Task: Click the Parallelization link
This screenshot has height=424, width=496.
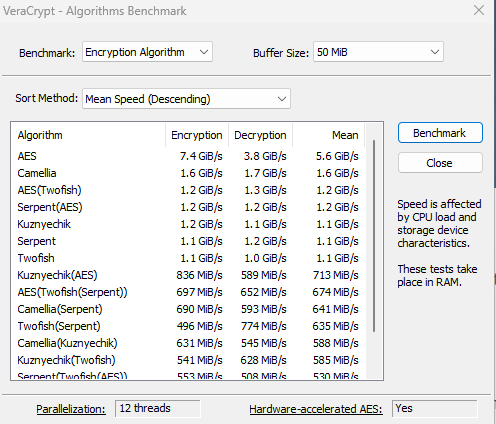Action: click(x=71, y=409)
